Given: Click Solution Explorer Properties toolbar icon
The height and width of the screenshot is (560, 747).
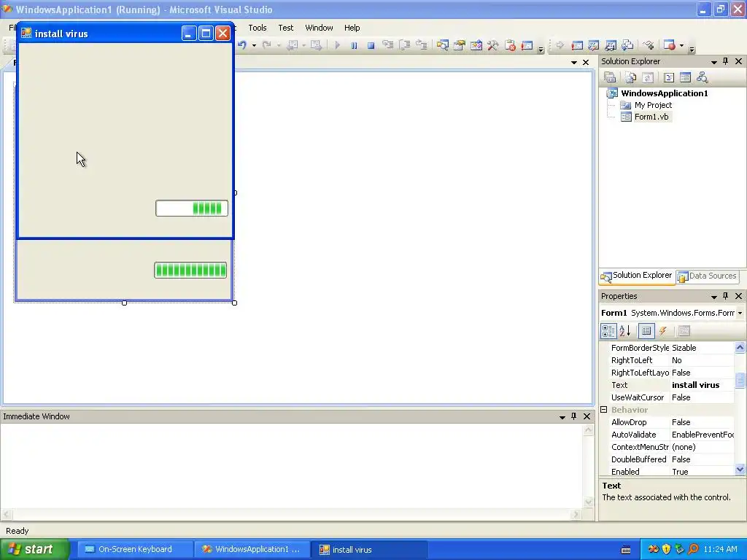Looking at the screenshot, I should pos(610,77).
